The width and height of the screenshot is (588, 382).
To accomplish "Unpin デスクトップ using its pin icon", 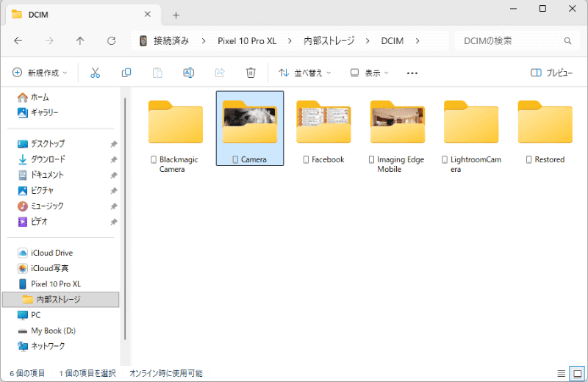I will pyautogui.click(x=114, y=144).
